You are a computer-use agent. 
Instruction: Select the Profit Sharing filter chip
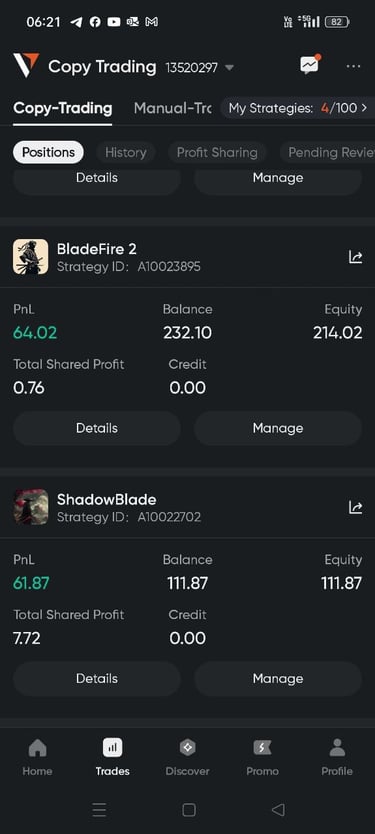[217, 153]
